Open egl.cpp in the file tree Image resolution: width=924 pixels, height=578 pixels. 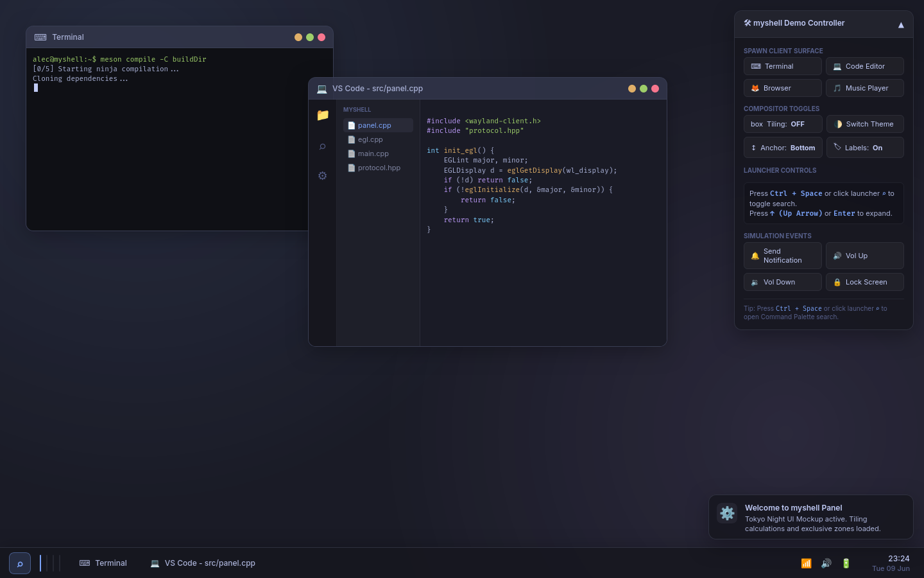(x=378, y=139)
